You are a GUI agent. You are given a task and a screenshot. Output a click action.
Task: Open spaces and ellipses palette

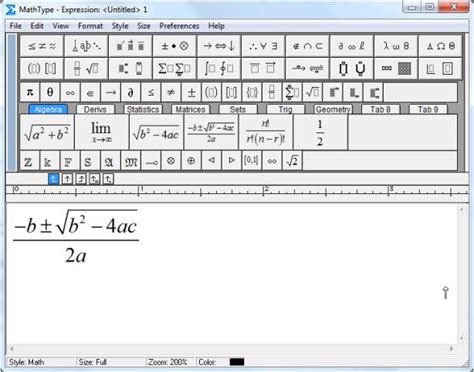[86, 46]
